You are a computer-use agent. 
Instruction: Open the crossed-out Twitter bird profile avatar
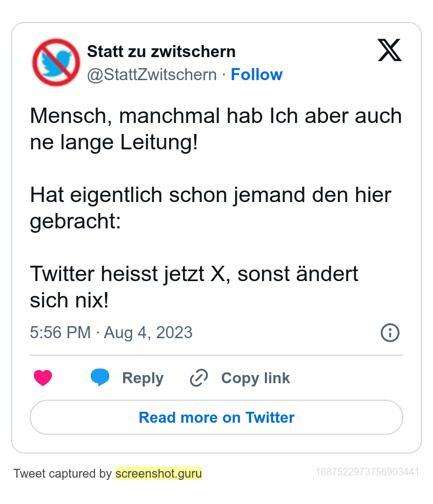pos(56,62)
